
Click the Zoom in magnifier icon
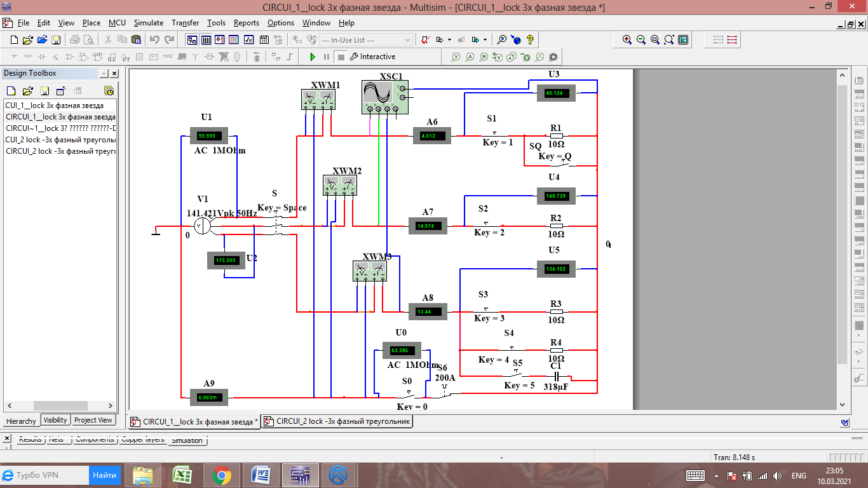[627, 39]
